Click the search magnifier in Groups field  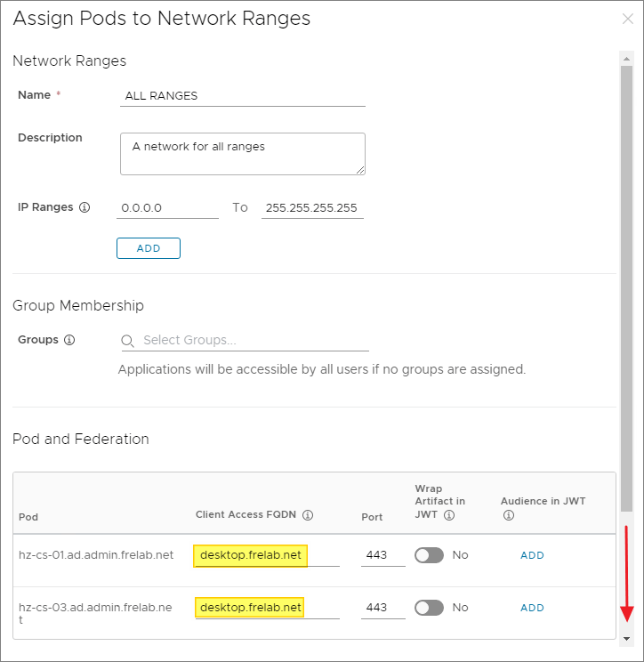click(128, 341)
